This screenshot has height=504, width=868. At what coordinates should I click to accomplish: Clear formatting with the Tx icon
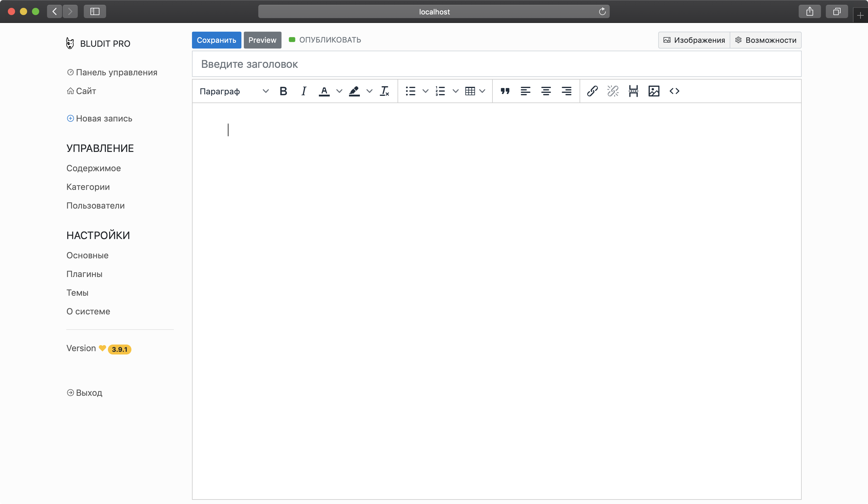click(x=384, y=91)
